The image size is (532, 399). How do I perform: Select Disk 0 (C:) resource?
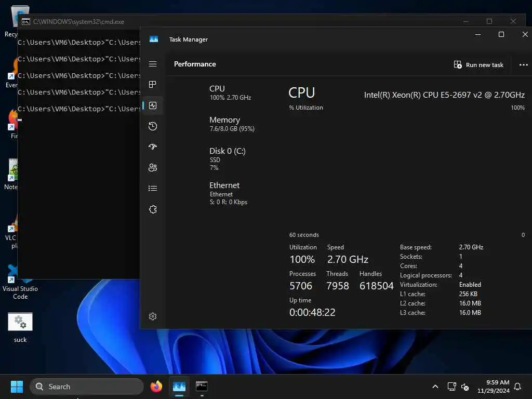tap(228, 159)
